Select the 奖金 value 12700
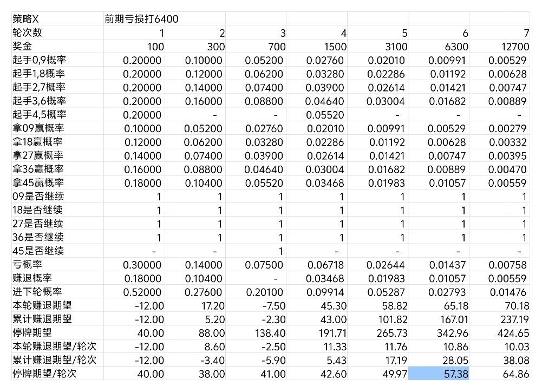 coord(515,47)
